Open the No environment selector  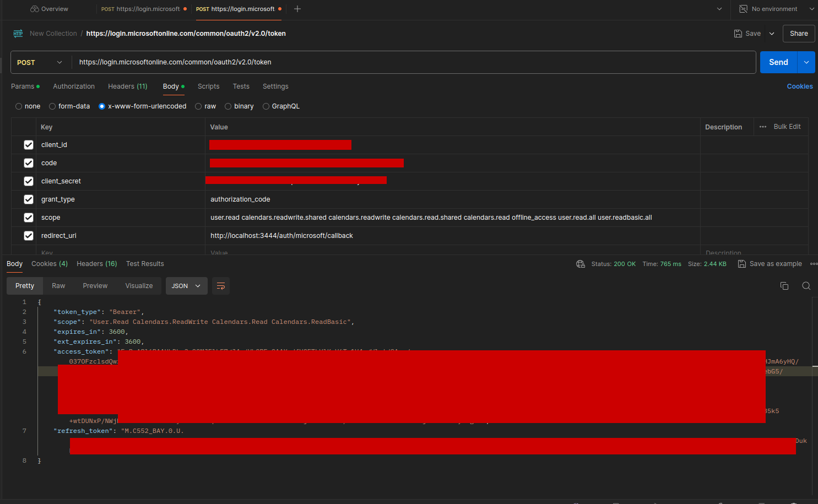click(777, 9)
